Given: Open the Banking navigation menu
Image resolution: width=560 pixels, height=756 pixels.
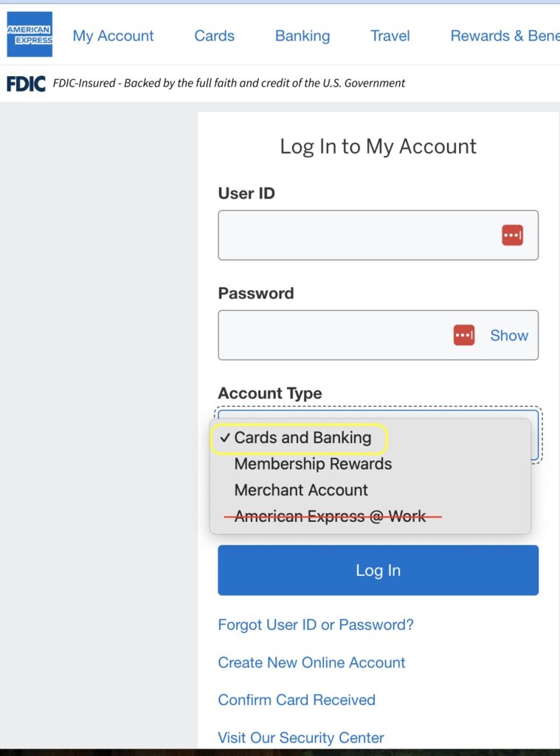Looking at the screenshot, I should 303,35.
